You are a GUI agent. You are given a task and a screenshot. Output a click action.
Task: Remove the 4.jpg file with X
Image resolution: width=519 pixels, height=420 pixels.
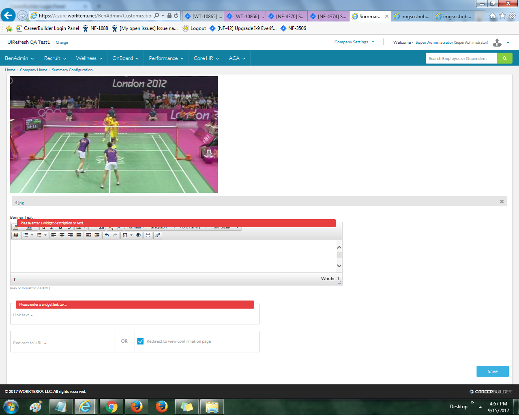[x=502, y=201]
